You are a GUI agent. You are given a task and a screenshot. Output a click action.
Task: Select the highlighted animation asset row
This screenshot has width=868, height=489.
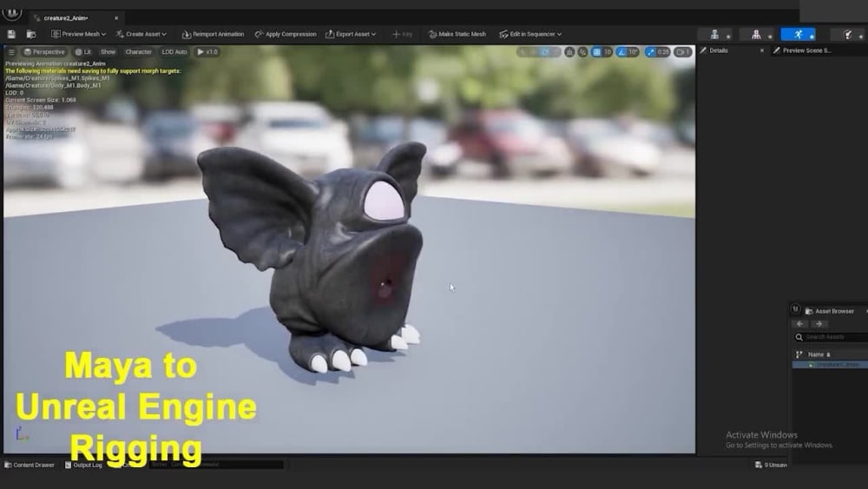[830, 365]
